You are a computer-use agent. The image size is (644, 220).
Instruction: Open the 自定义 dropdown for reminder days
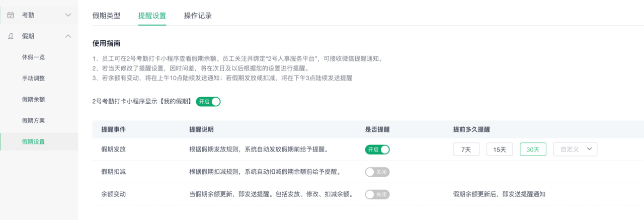click(x=575, y=150)
